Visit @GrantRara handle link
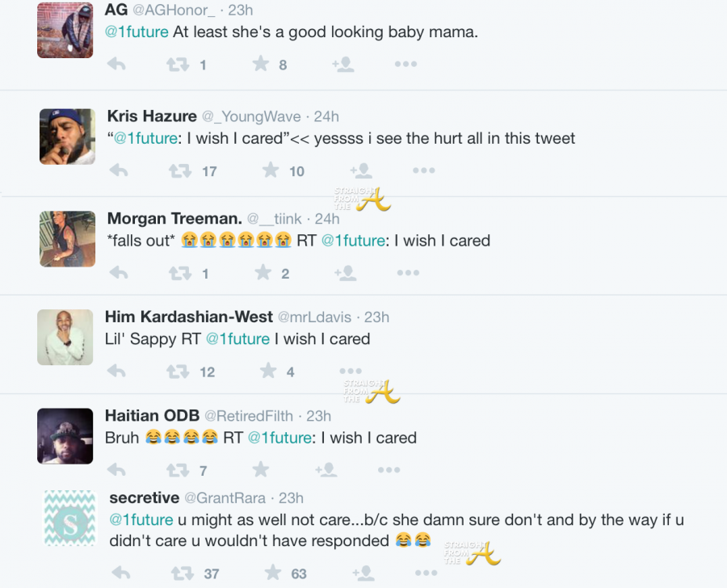 (x=229, y=498)
